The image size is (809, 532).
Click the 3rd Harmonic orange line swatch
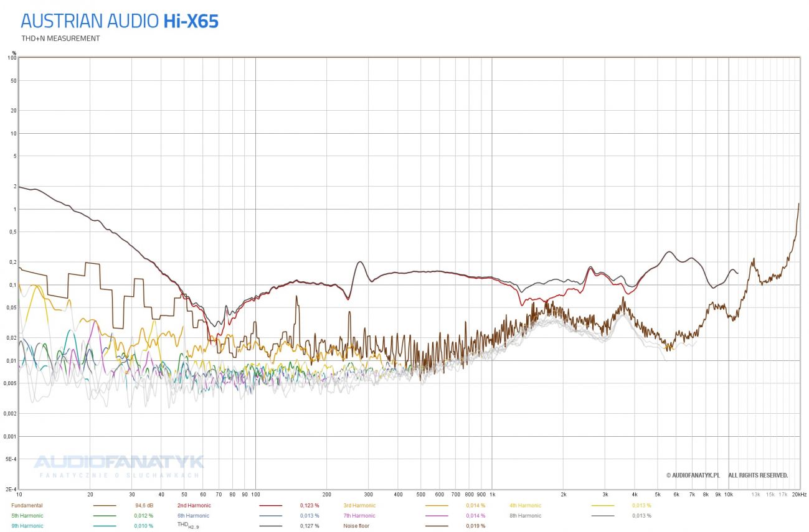(x=437, y=506)
